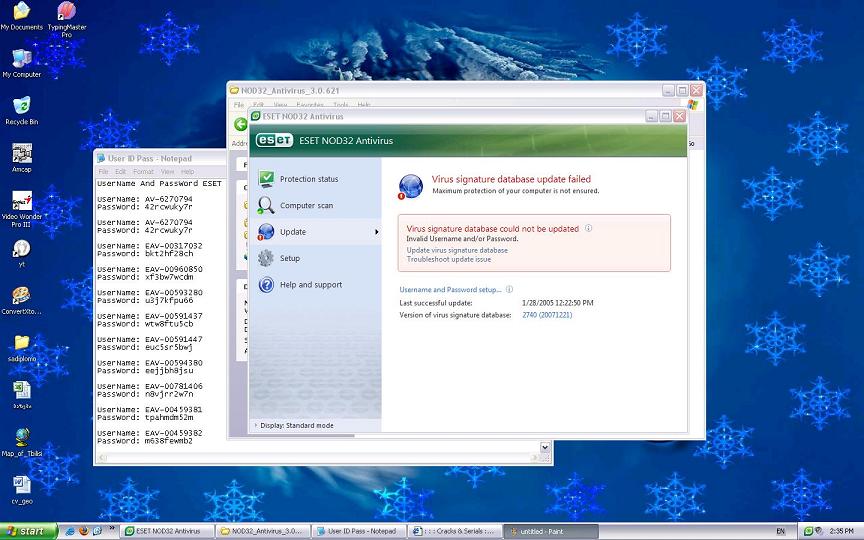Click Firefox quick launch icon

pyautogui.click(x=84, y=531)
